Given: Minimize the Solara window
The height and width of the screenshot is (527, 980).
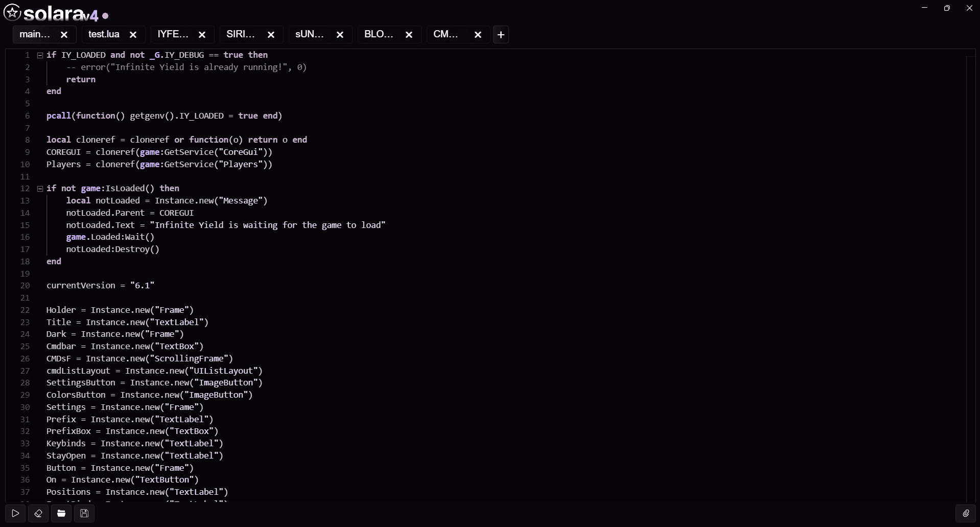Looking at the screenshot, I should 924,8.
